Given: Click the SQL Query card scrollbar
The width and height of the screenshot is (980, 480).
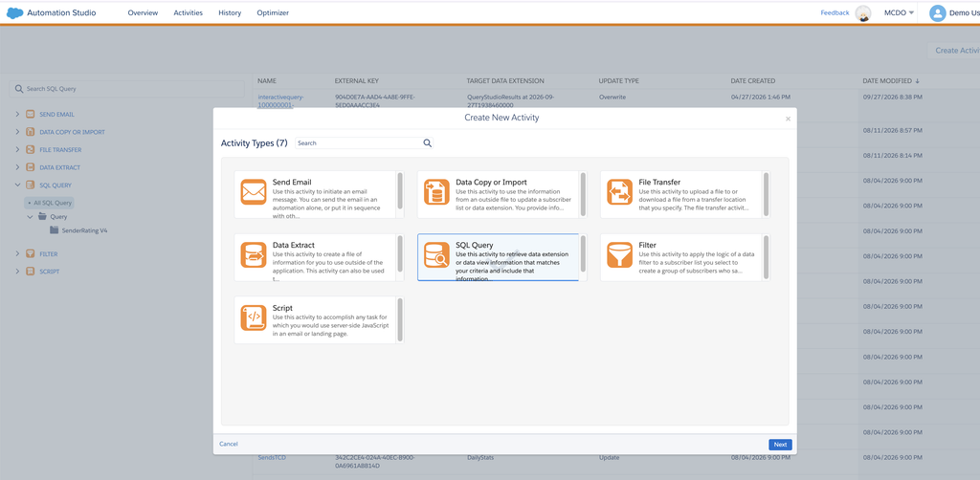Looking at the screenshot, I should (x=583, y=254).
